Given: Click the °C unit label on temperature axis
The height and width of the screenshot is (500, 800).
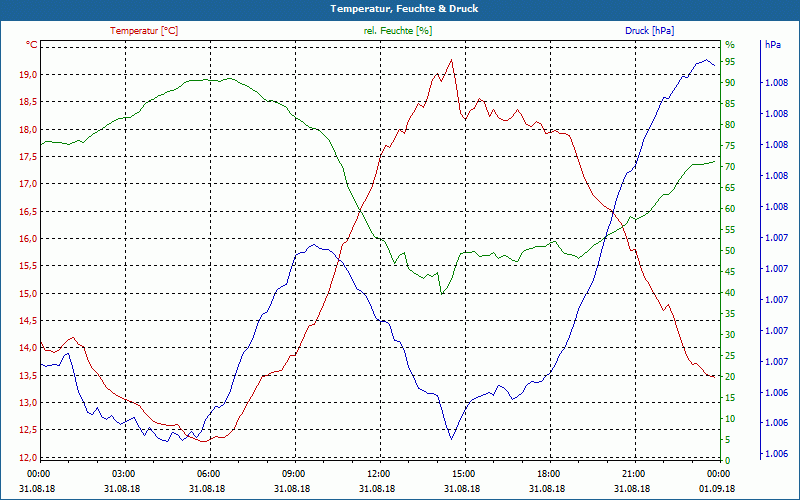Looking at the screenshot, I should pos(32,45).
